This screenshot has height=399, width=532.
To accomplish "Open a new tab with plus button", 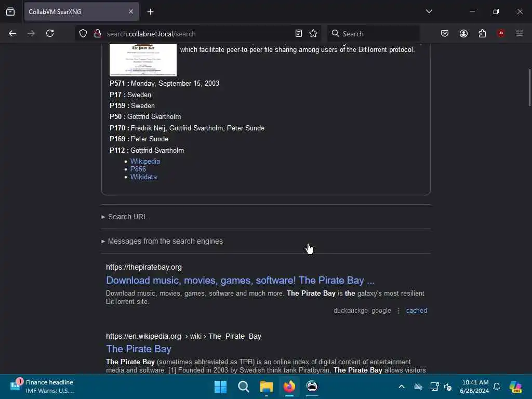I will coord(150,12).
